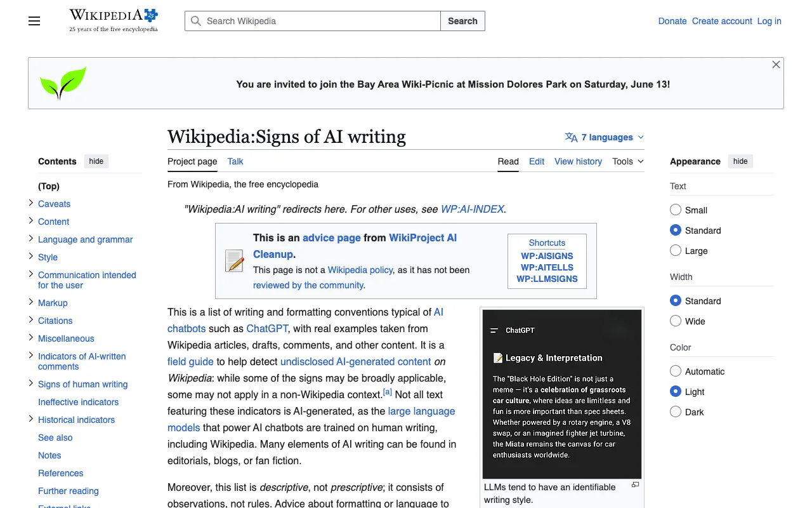Viewport: 812px width, 508px height.
Task: Open the WikiProject AI Cleanup link
Action: click(x=355, y=246)
